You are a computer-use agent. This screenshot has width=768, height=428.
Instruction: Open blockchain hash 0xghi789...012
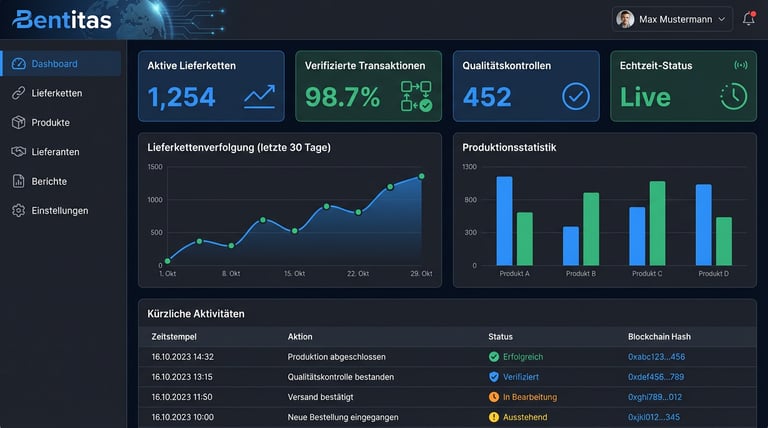click(x=655, y=397)
